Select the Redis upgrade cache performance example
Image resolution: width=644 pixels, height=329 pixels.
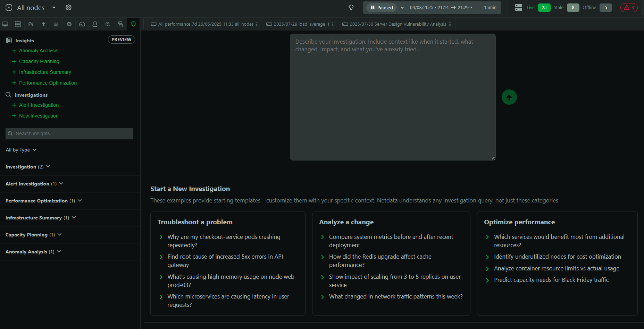click(x=380, y=261)
